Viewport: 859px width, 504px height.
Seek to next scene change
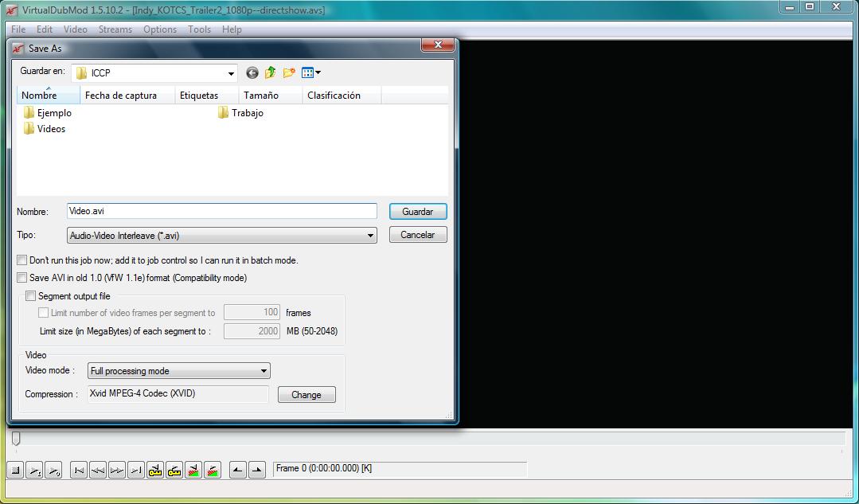(213, 470)
